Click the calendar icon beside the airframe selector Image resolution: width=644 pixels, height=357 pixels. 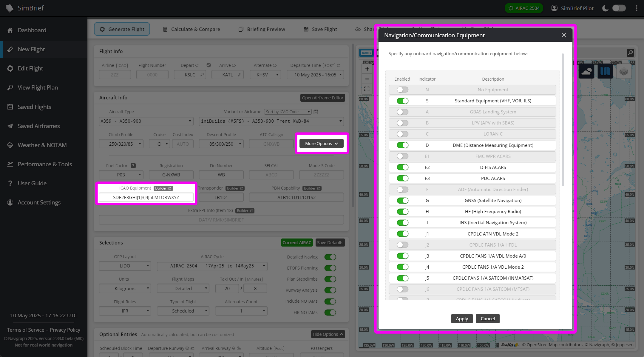click(316, 111)
